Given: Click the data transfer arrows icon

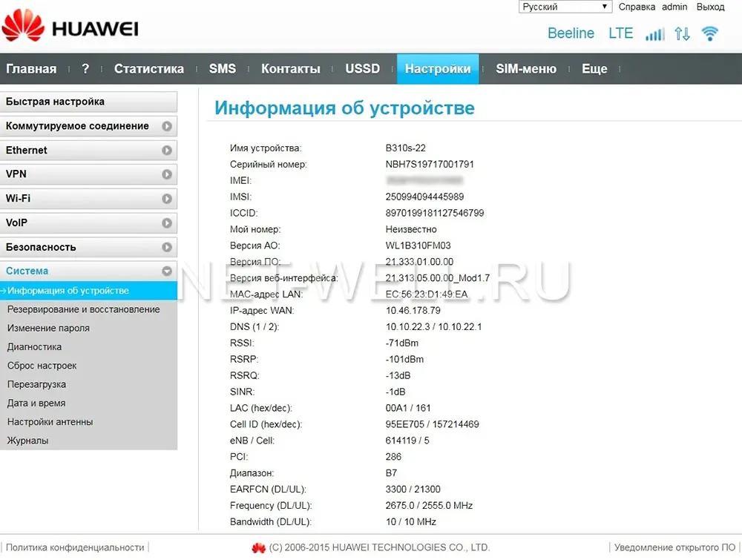Looking at the screenshot, I should pos(682,33).
